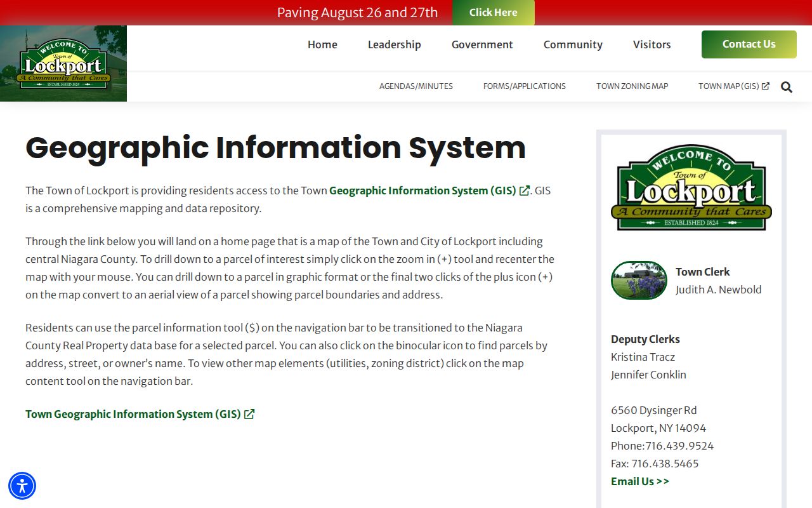Click the name Kristina Tracz

[643, 357]
